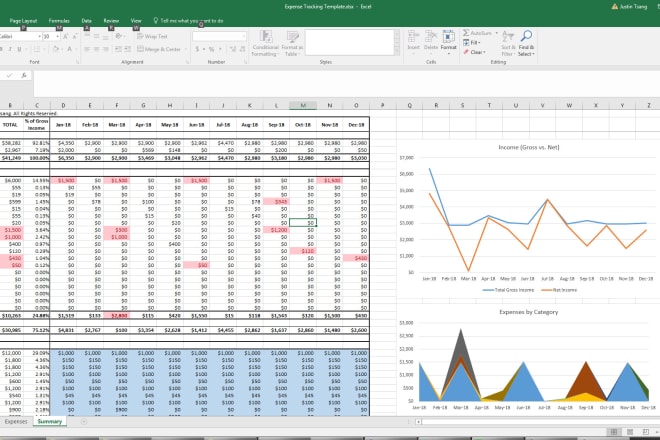The height and width of the screenshot is (440, 660).
Task: Select column M header
Action: click(303, 105)
